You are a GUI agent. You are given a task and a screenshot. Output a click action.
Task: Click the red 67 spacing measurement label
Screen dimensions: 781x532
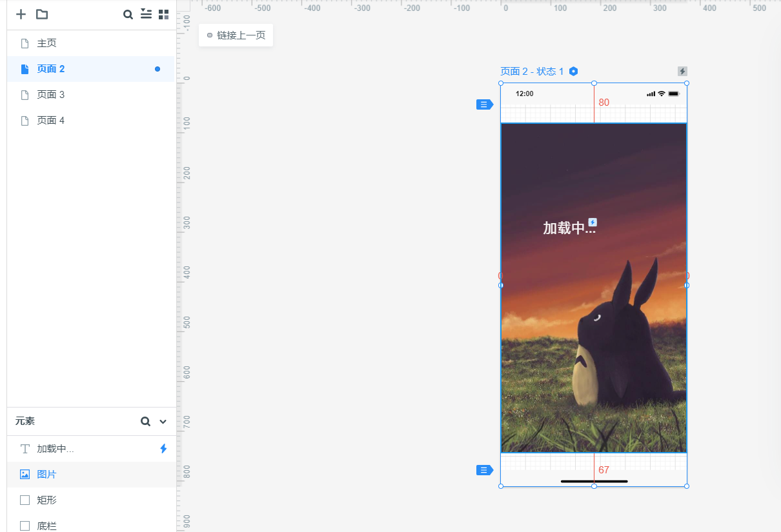pos(604,470)
